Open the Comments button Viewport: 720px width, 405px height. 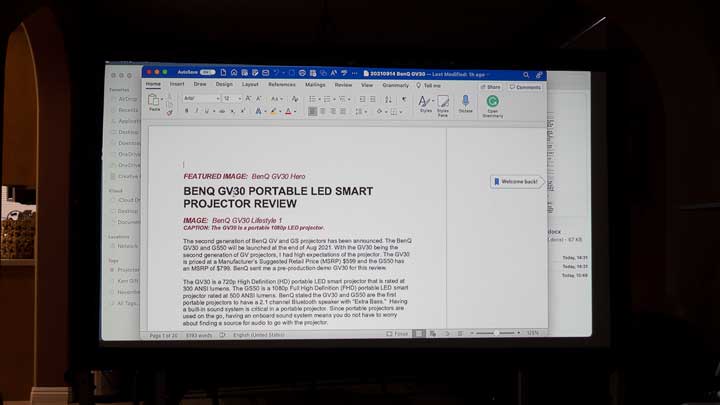pyautogui.click(x=525, y=87)
